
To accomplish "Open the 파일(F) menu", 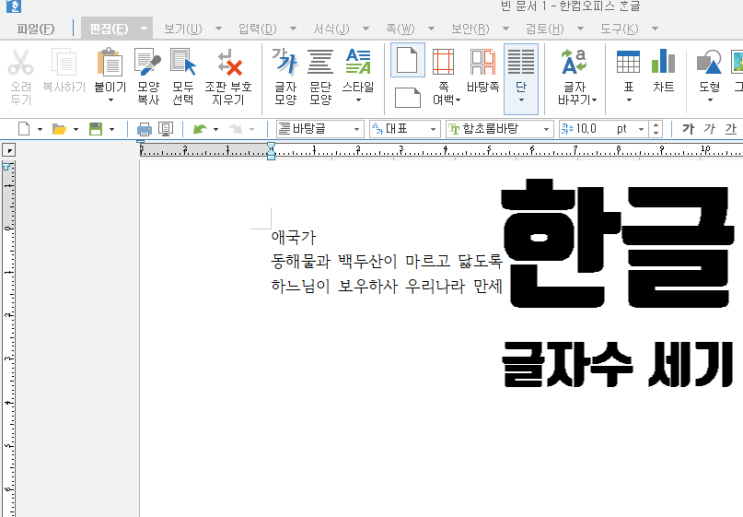I will tap(36, 29).
